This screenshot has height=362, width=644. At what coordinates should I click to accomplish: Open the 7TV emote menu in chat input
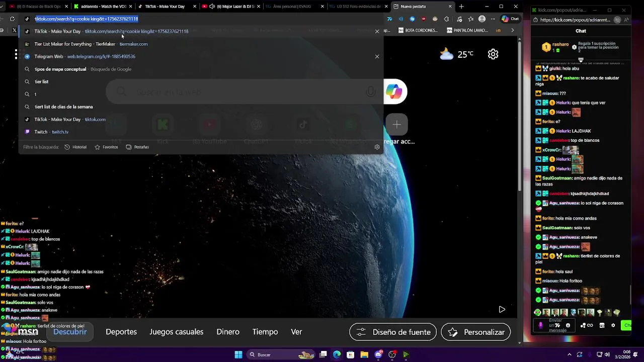point(556,325)
